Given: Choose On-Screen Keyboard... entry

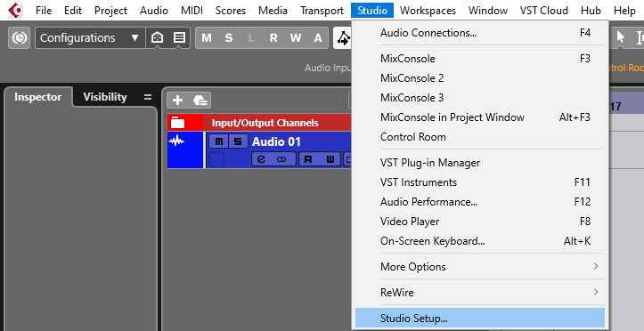Looking at the screenshot, I should [x=480, y=241].
